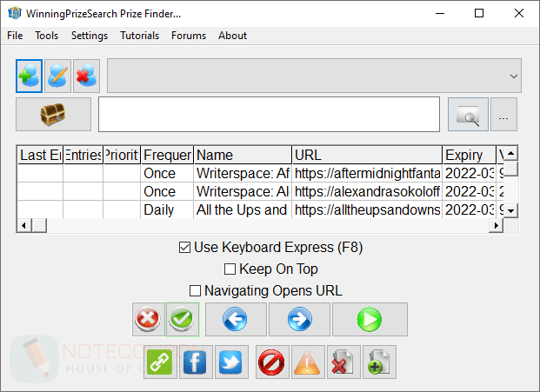
Task: Click the horizontal scrollbar thumb
Action: 39,225
